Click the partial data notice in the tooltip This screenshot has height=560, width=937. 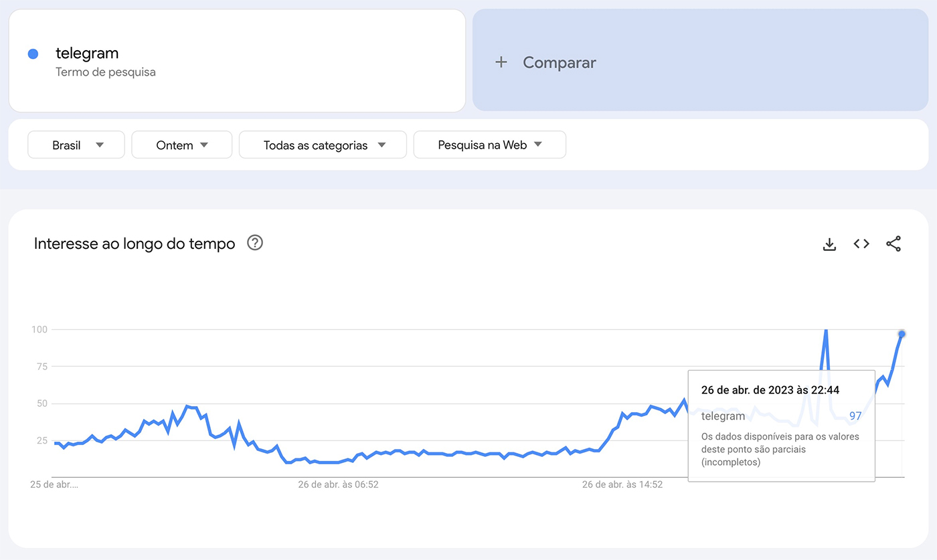[x=778, y=449]
